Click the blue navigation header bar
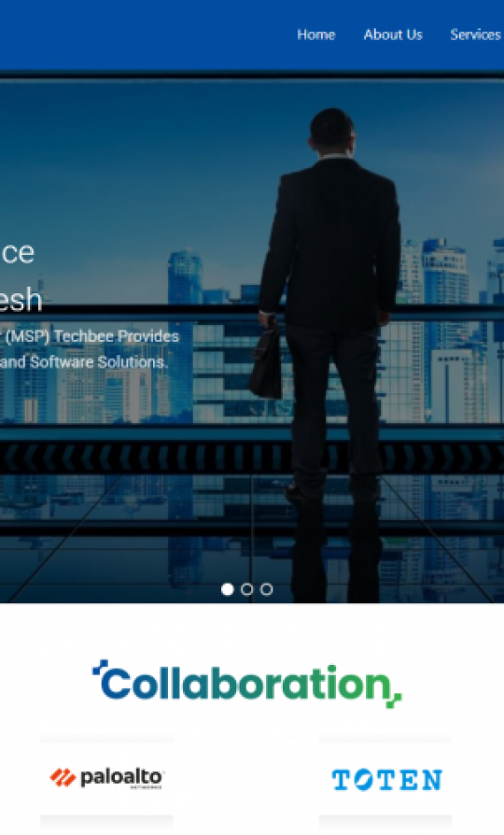 coord(252,35)
